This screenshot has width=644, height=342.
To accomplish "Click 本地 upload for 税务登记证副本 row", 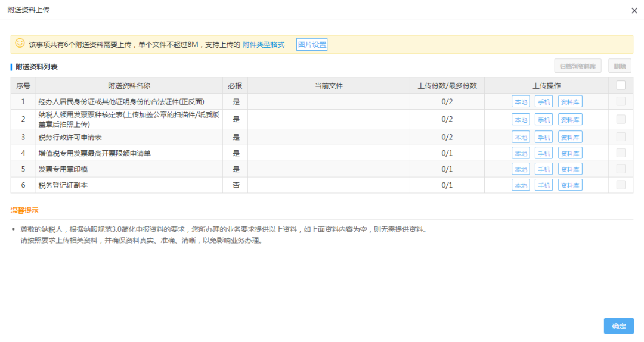I will (521, 185).
